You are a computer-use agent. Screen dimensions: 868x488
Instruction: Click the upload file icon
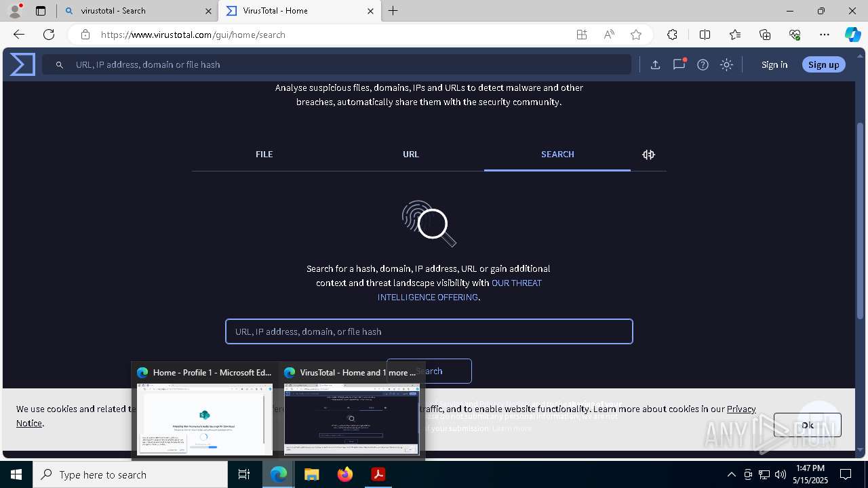[655, 64]
